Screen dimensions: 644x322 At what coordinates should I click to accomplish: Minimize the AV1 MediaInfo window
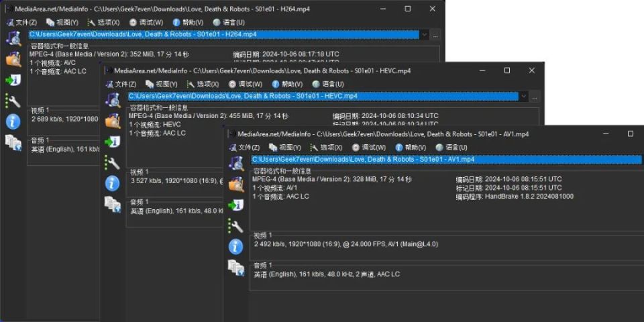606,134
